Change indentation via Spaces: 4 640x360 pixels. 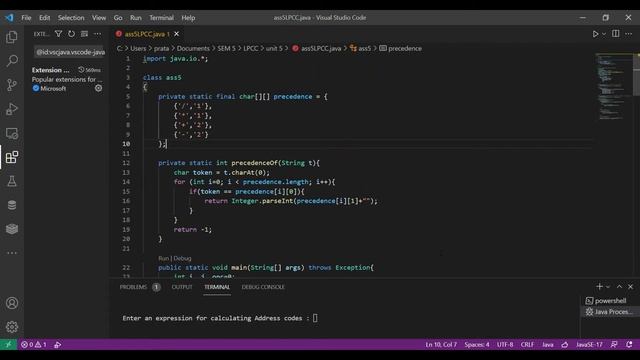click(477, 344)
